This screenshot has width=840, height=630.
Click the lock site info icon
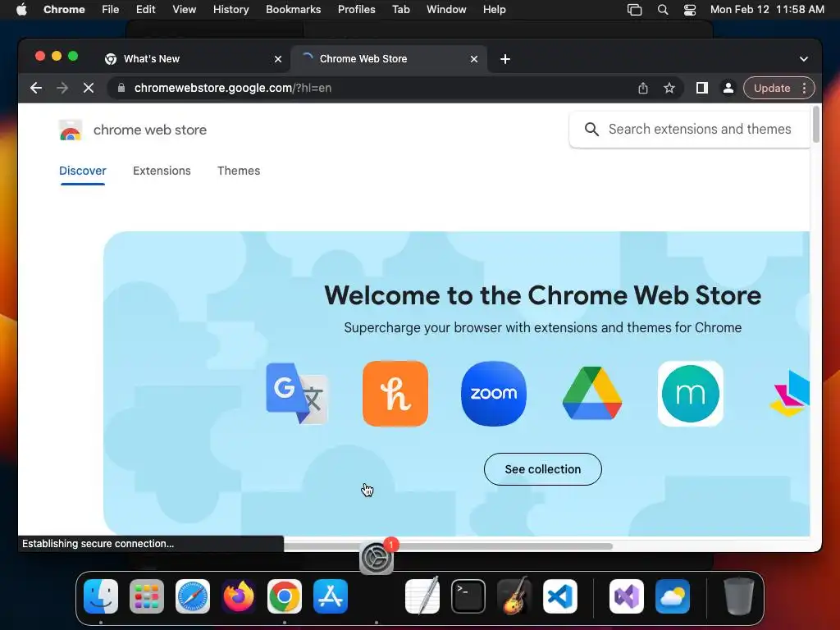[x=121, y=88]
